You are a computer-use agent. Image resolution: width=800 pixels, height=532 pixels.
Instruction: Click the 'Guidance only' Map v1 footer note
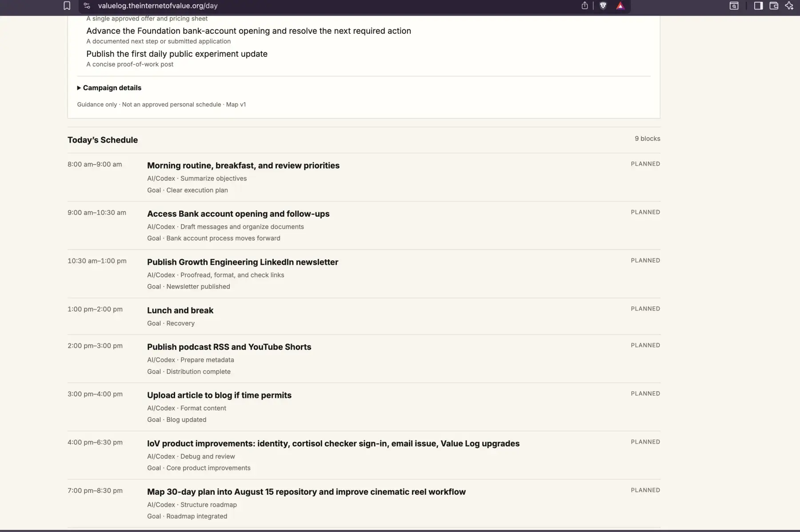(x=161, y=105)
